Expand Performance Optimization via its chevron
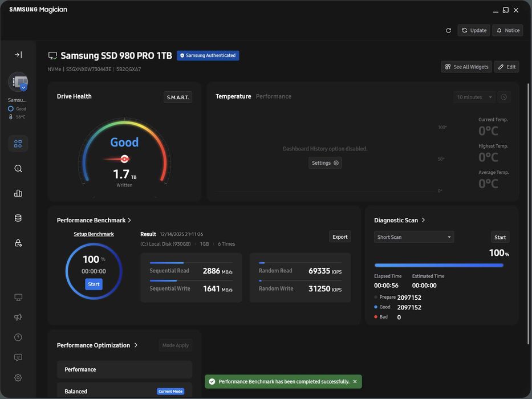The height and width of the screenshot is (399, 532). tap(136, 345)
